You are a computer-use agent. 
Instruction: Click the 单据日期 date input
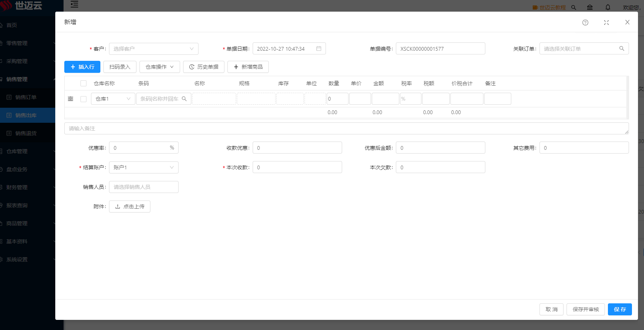click(289, 49)
